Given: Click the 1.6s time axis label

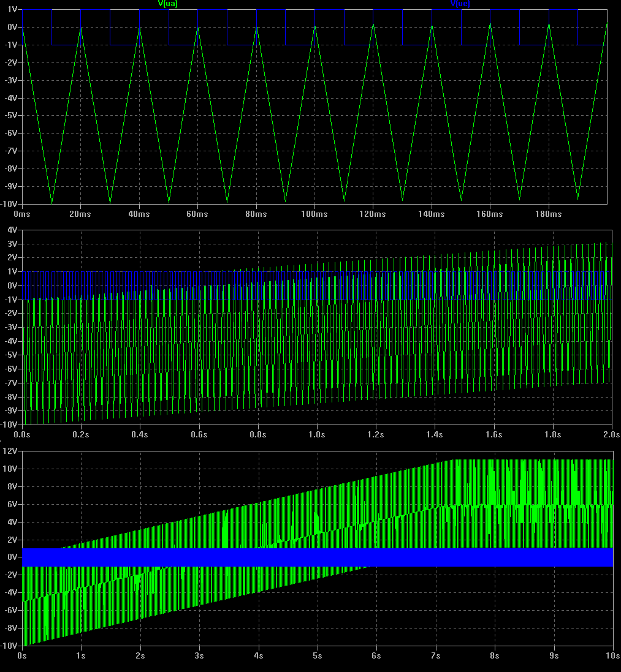Looking at the screenshot, I should point(493,434).
